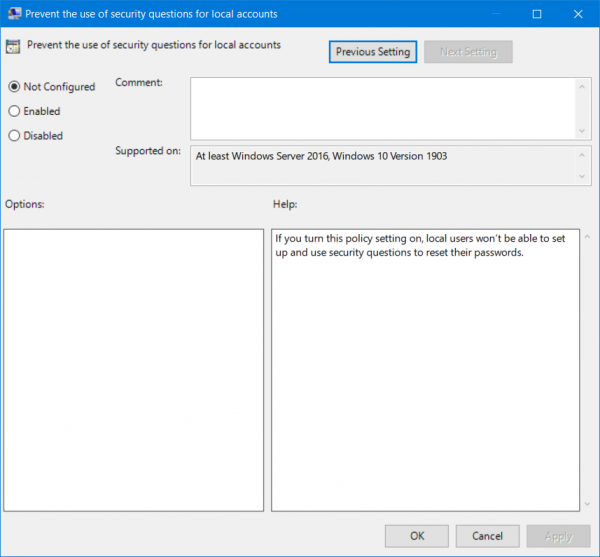Click the Help pane scroll down arrow
The image size is (600, 557).
pos(587,504)
